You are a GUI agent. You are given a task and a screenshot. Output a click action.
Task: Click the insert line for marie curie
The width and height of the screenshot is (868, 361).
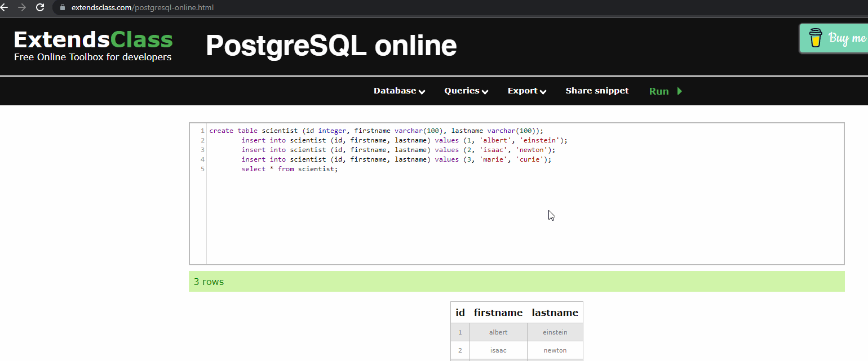[x=397, y=159]
